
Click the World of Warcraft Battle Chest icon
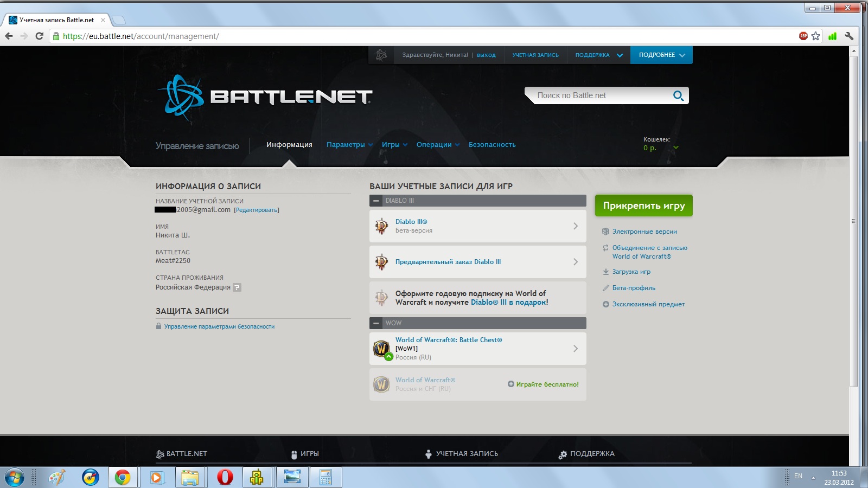tap(382, 349)
